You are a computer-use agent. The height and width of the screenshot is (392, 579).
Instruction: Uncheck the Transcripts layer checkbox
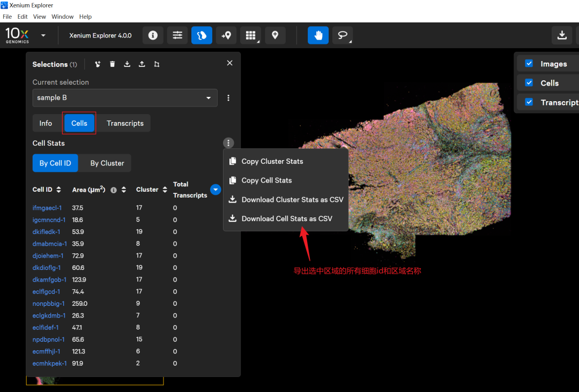pos(529,102)
